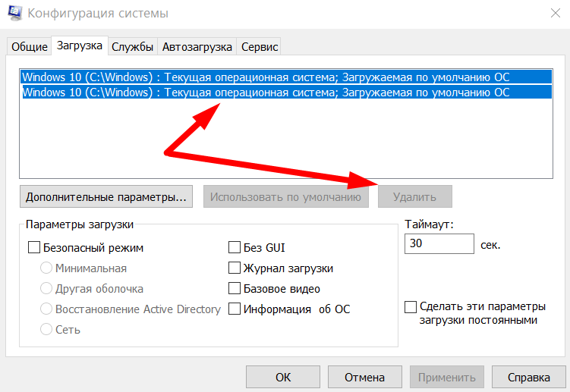Click the Использовать по умолчанию button
This screenshot has width=570, height=392.
285,197
